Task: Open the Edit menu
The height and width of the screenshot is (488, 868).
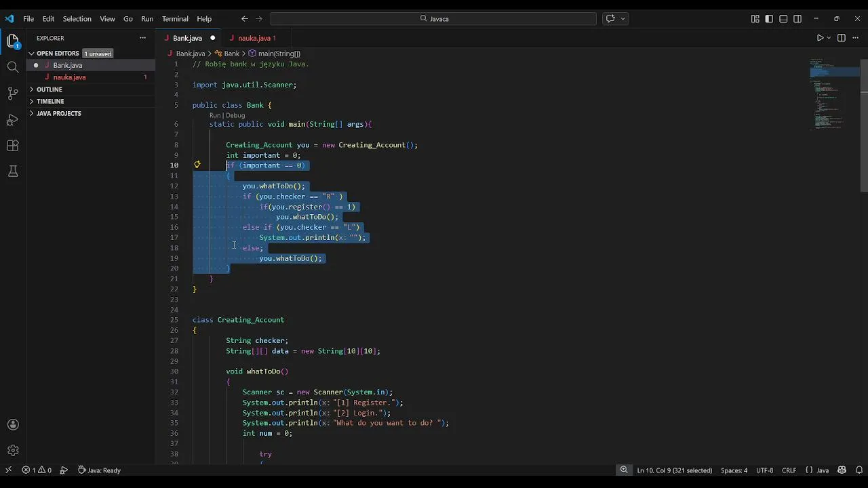Action: click(48, 19)
